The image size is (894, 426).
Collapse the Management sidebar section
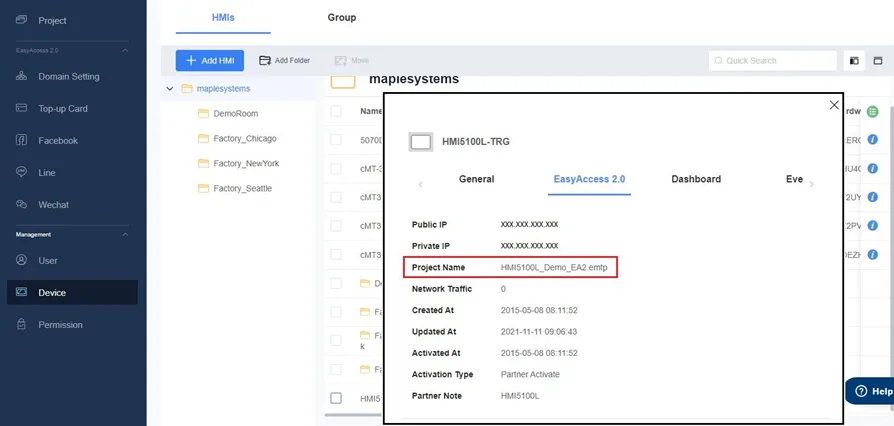point(125,234)
